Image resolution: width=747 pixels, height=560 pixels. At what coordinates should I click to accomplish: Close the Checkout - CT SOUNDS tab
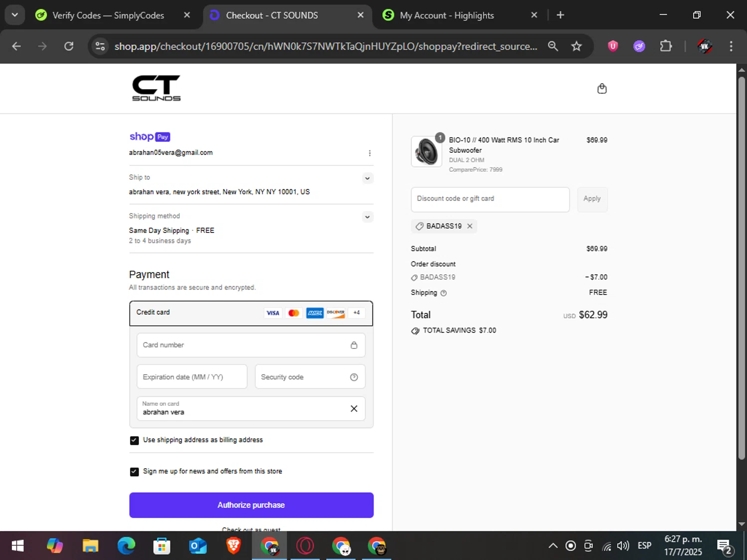point(361,15)
